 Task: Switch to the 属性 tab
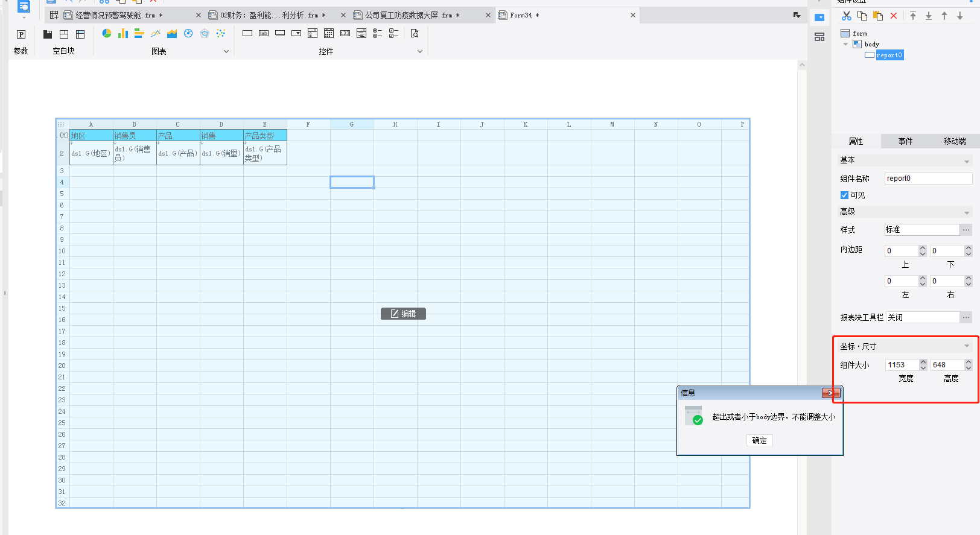856,141
